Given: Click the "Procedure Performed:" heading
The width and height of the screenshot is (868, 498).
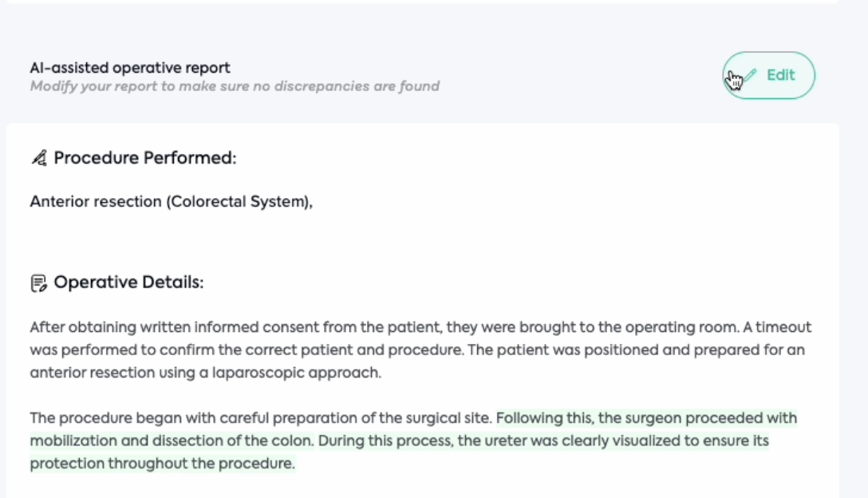Looking at the screenshot, I should click(x=145, y=158).
